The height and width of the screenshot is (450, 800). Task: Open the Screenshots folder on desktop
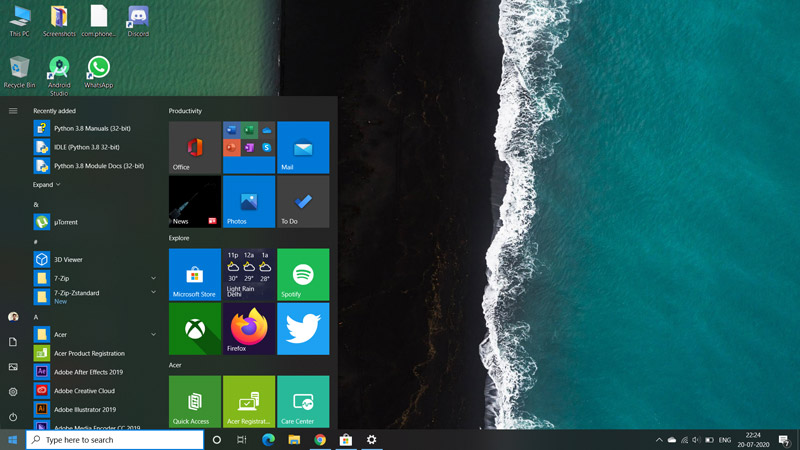pyautogui.click(x=59, y=20)
